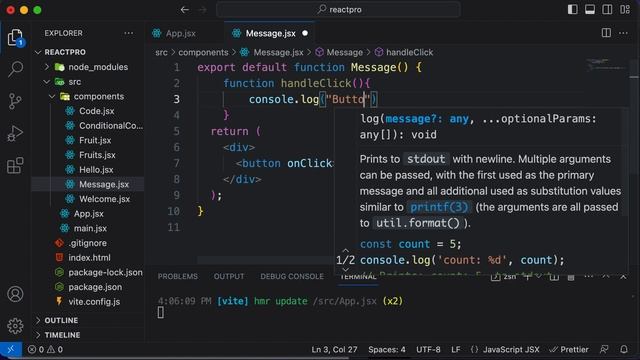This screenshot has height=360, width=640.
Task: Show previous signature overload arrow
Action: click(345, 250)
